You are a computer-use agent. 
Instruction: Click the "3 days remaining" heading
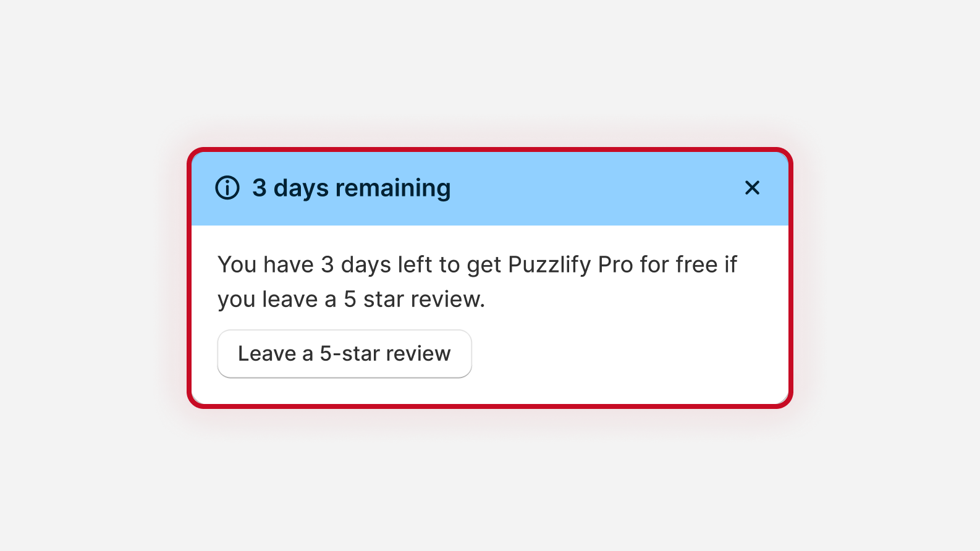(x=351, y=188)
